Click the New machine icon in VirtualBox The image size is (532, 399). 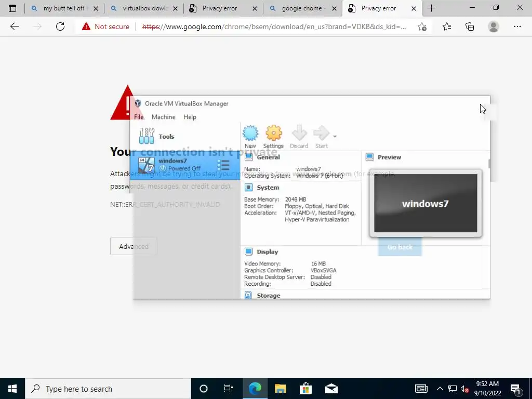coord(250,137)
